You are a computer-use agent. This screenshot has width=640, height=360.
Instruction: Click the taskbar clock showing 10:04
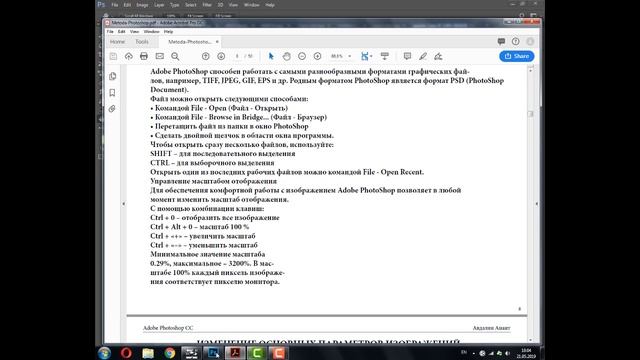(526, 353)
